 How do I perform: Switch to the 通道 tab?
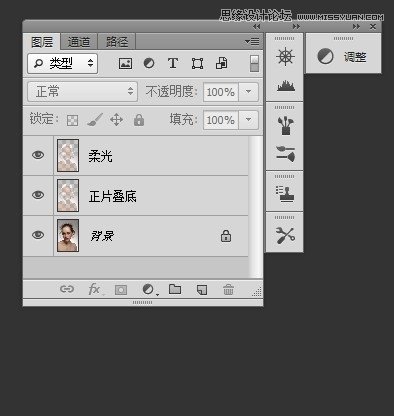[79, 42]
